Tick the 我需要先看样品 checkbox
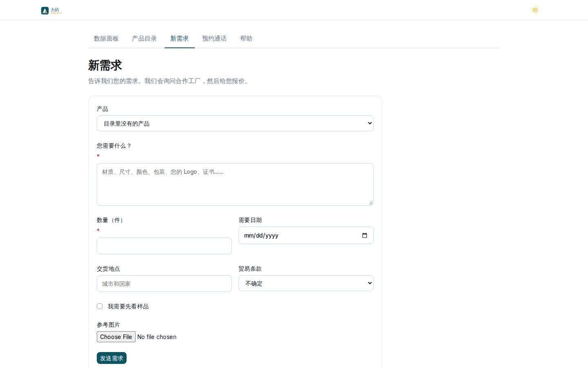This screenshot has width=588, height=368. (x=100, y=306)
